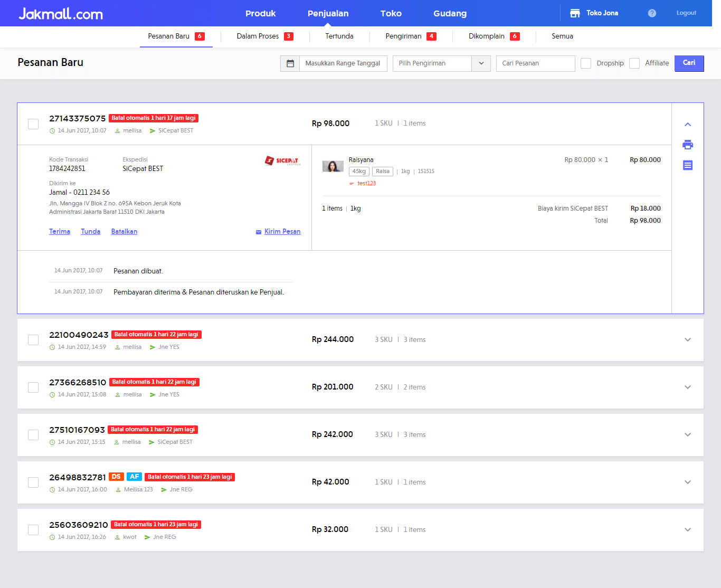The height and width of the screenshot is (588, 721).
Task: Expand order 26498832781 details
Action: point(688,482)
